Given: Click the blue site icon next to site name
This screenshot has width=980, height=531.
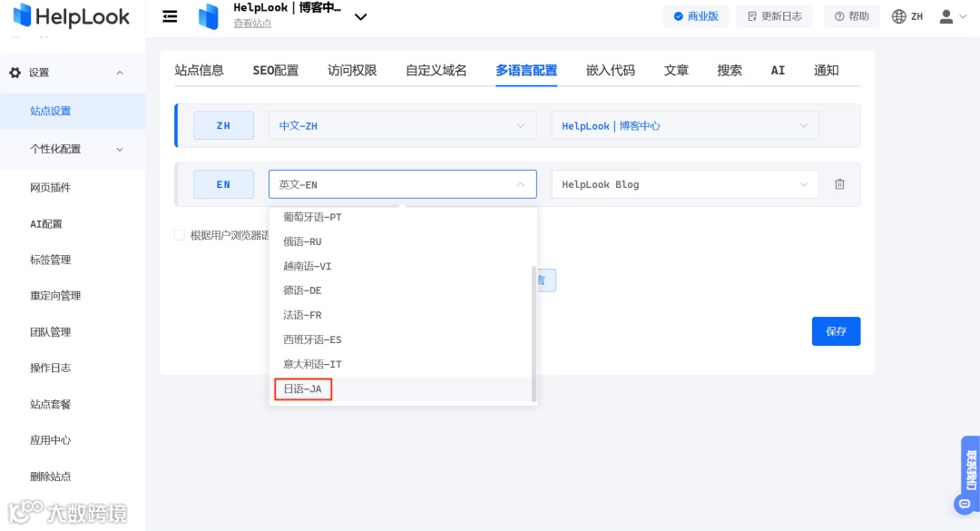Looking at the screenshot, I should 208,15.
